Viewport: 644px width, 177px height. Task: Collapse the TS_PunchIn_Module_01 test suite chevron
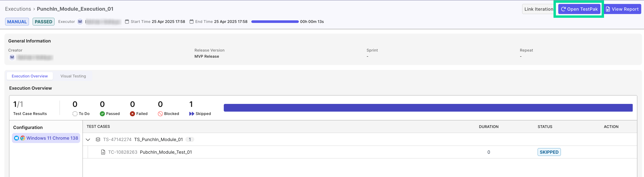click(88, 140)
